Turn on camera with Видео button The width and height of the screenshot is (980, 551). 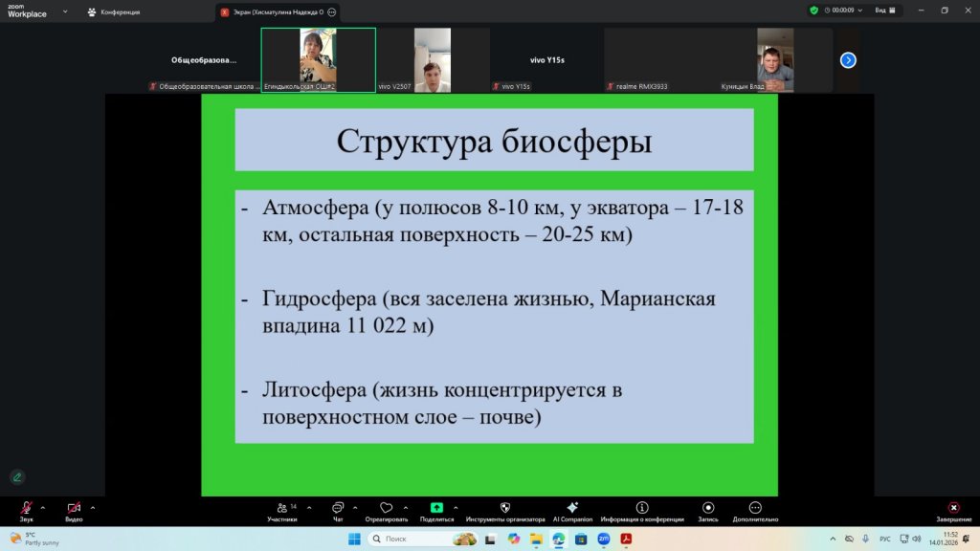(74, 508)
